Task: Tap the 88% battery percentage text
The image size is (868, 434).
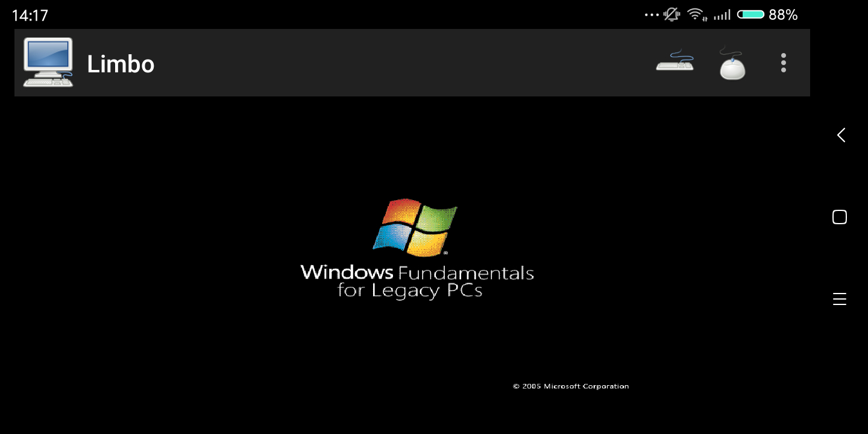Action: pos(783,15)
